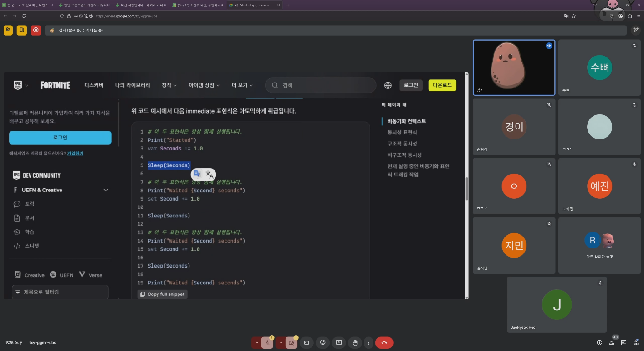Open the in-call chat panel

(x=624, y=342)
